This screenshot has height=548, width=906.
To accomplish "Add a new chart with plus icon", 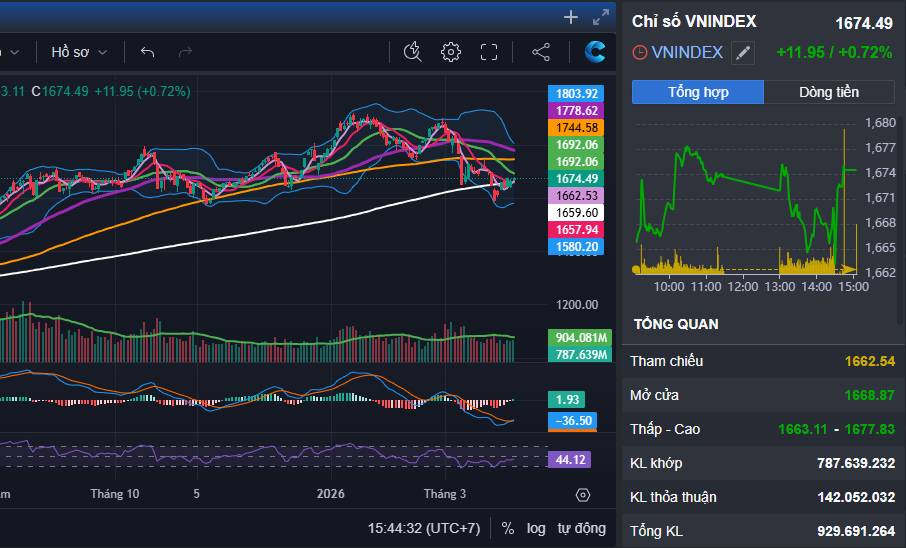I will [x=570, y=17].
